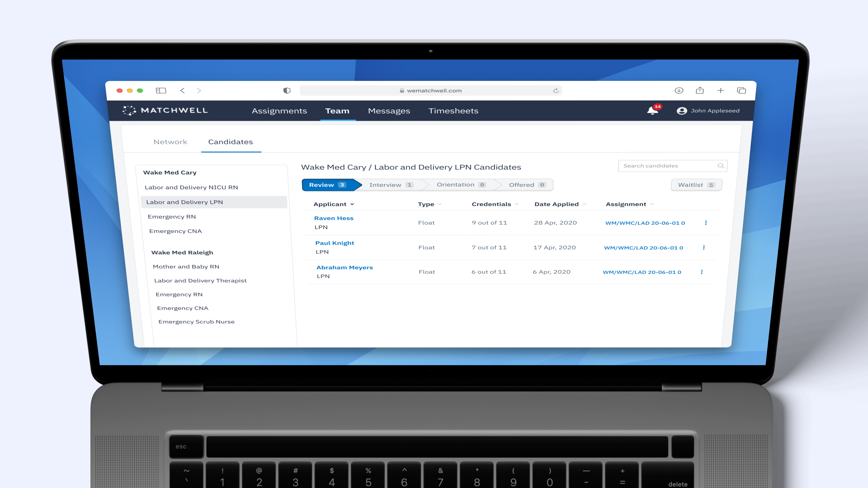Open a new tab with the plus icon
The height and width of the screenshot is (488, 868).
(720, 90)
